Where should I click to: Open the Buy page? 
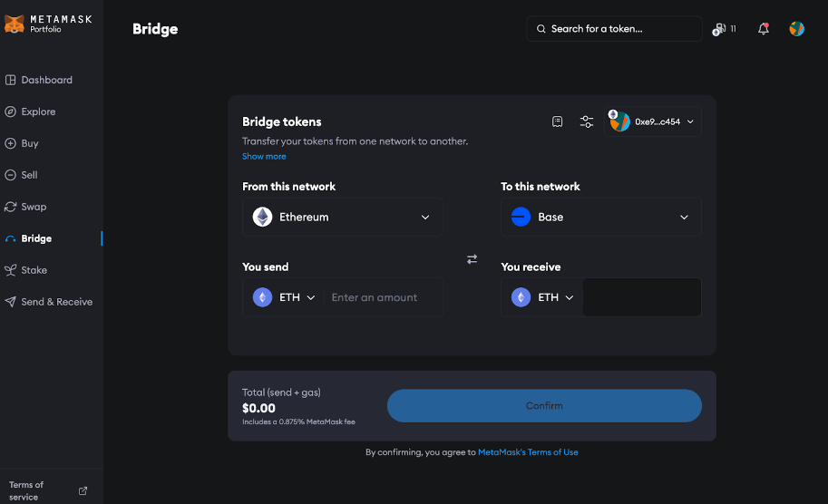[30, 143]
